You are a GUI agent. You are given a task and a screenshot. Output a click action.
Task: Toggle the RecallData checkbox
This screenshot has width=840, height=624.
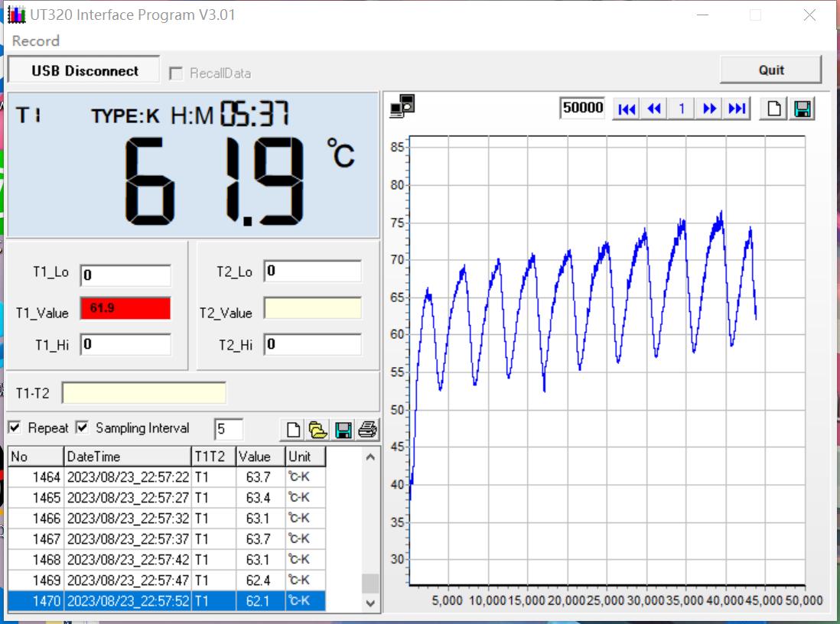[x=176, y=73]
